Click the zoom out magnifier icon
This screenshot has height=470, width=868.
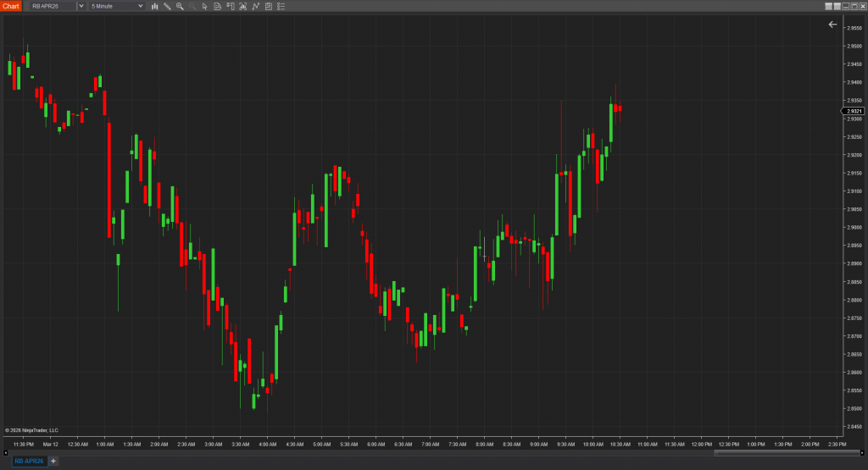[192, 6]
